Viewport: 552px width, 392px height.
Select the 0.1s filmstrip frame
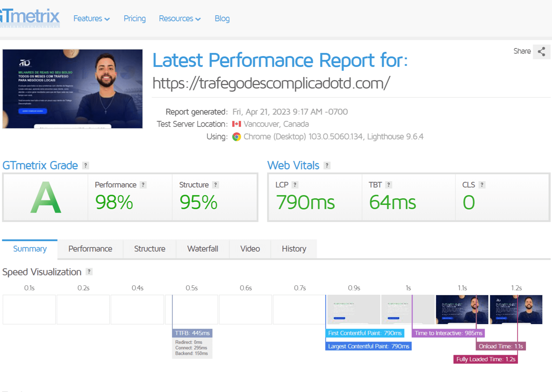(x=29, y=310)
